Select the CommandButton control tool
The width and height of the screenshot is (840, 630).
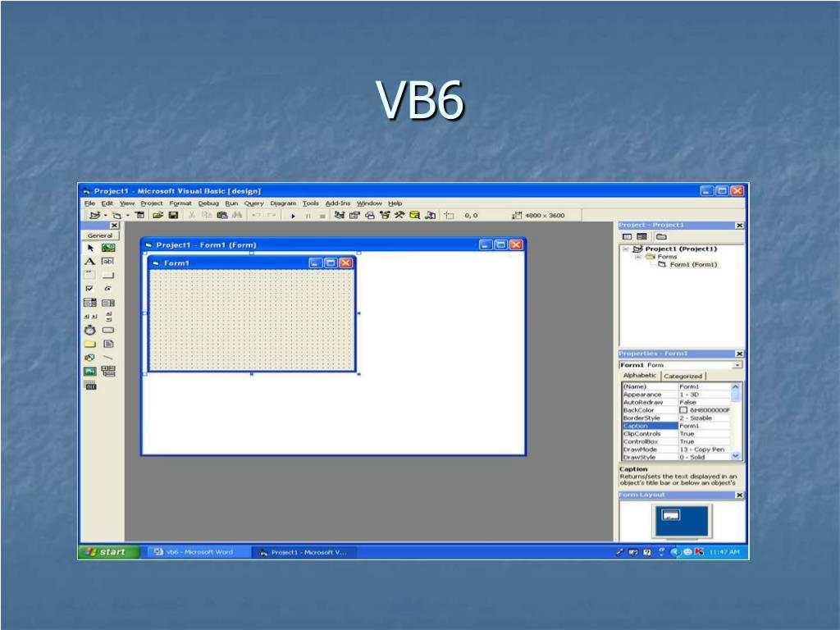click(x=108, y=276)
